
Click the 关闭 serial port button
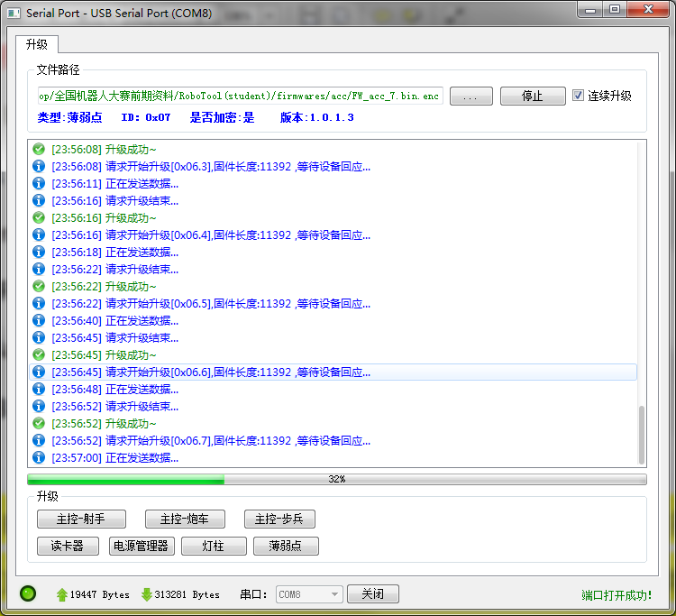point(373,594)
